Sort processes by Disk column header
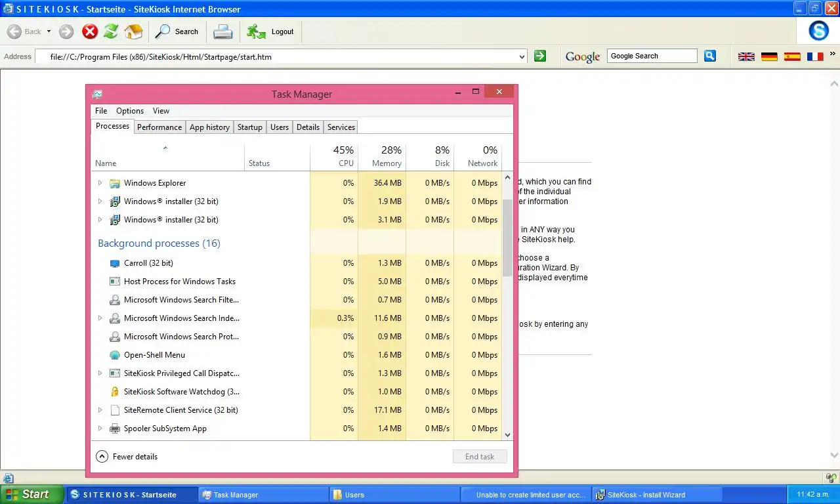 click(x=430, y=157)
